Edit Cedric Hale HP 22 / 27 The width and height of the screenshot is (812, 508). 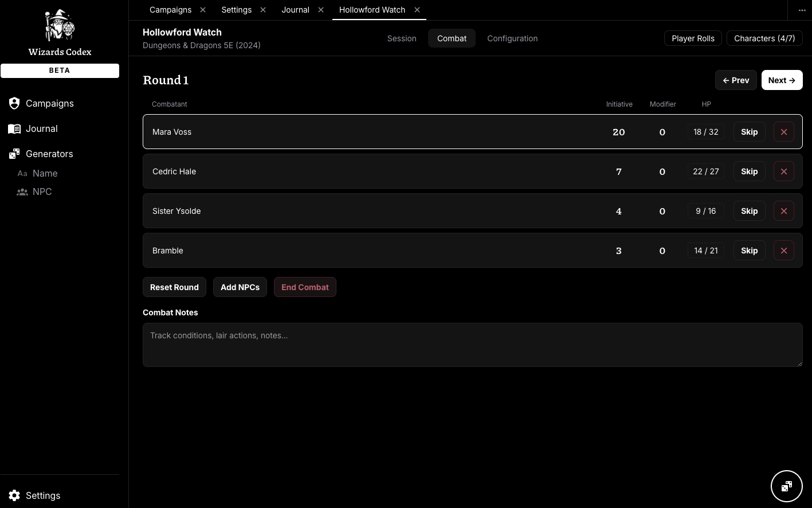(706, 171)
